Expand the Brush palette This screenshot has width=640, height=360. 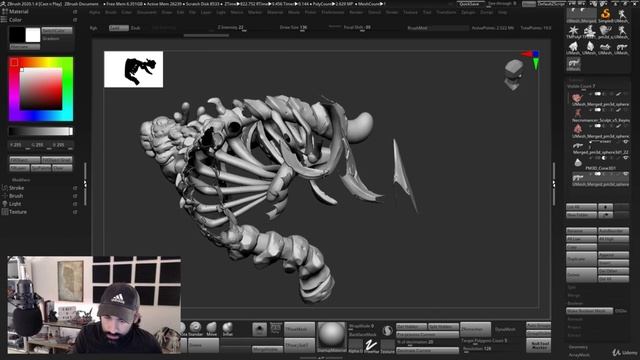[x=16, y=196]
